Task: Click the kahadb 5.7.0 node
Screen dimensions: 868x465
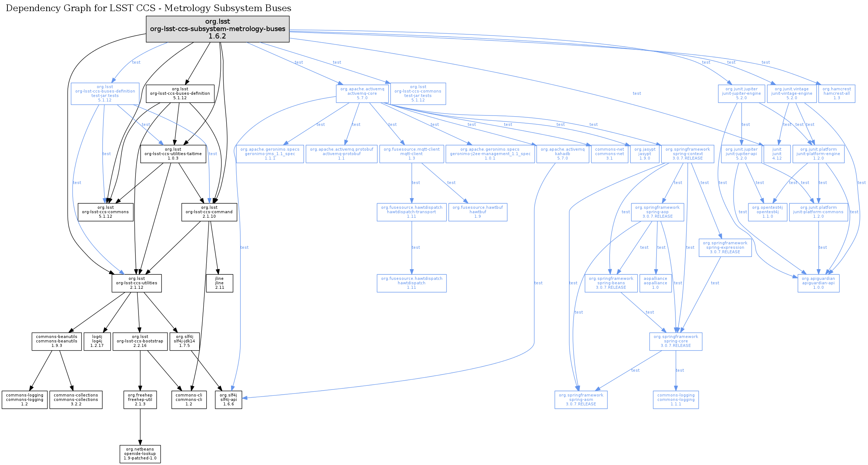Action: 562,154
